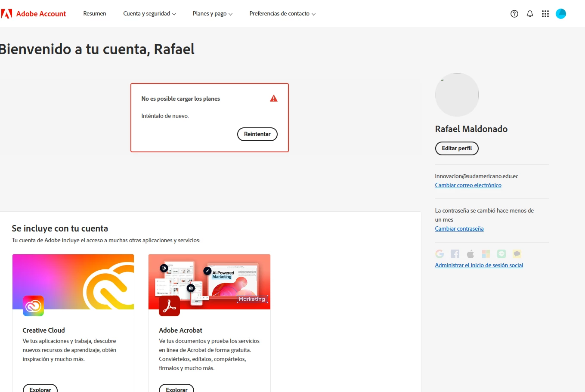Image resolution: width=585 pixels, height=392 pixels.
Task: Click Explorar under Adobe Acrobat
Action: tap(176, 389)
